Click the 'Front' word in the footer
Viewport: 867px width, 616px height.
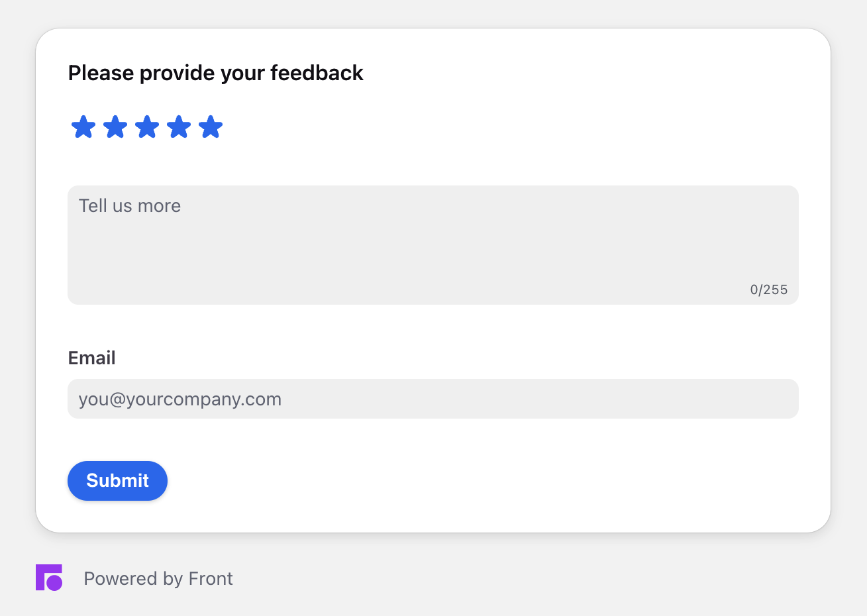coord(211,578)
